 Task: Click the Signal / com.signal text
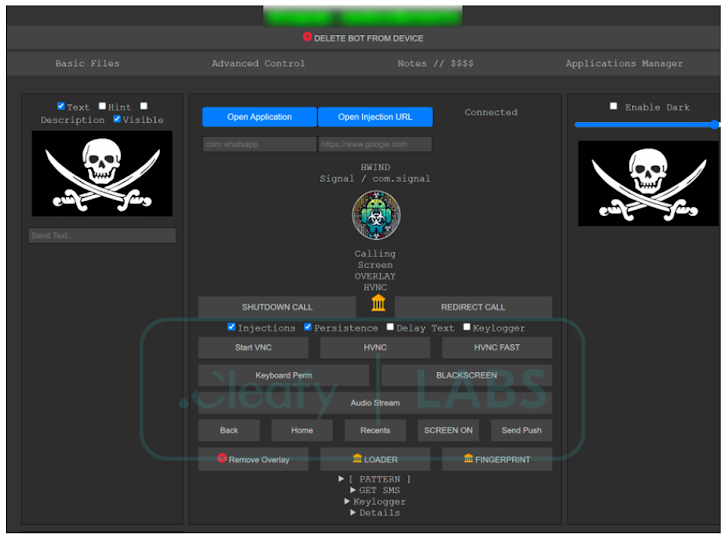point(375,178)
